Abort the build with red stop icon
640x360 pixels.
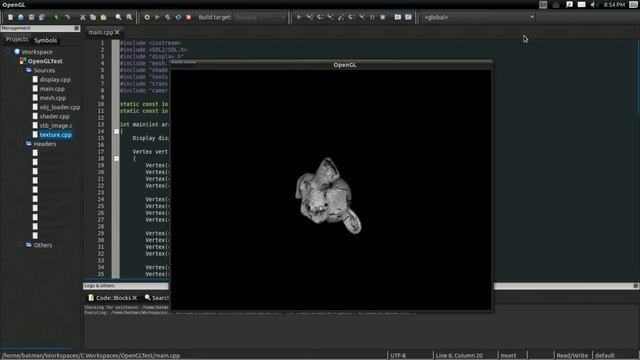pos(189,17)
